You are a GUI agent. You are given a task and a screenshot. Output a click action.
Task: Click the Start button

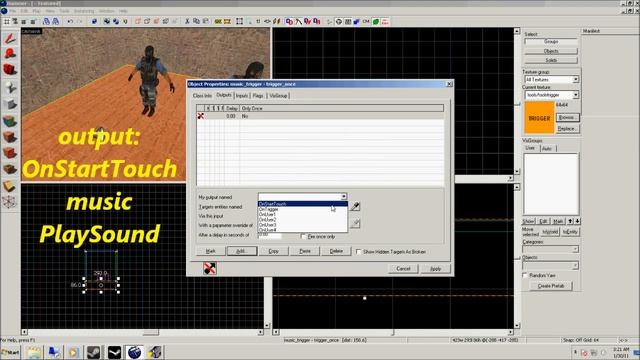10,352
